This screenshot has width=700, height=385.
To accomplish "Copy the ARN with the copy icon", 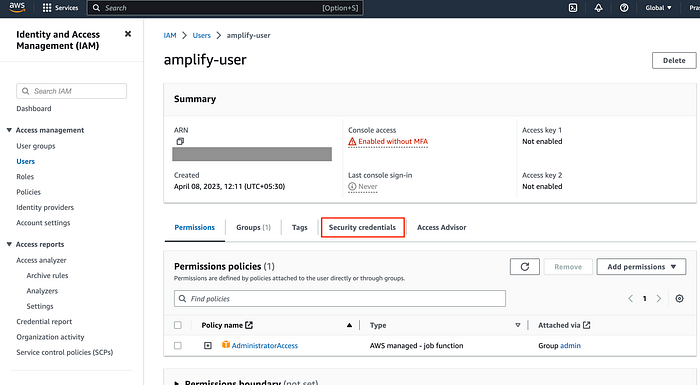I will click(x=180, y=141).
